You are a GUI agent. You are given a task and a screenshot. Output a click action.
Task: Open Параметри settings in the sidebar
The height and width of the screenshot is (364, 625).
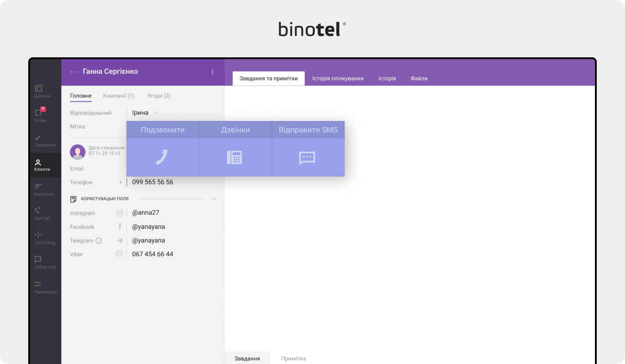pos(45,287)
